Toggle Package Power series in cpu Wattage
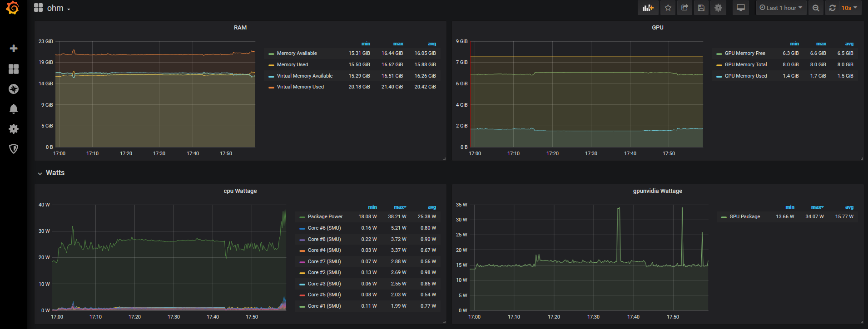Viewport: 868px width, 329px height. tap(325, 216)
